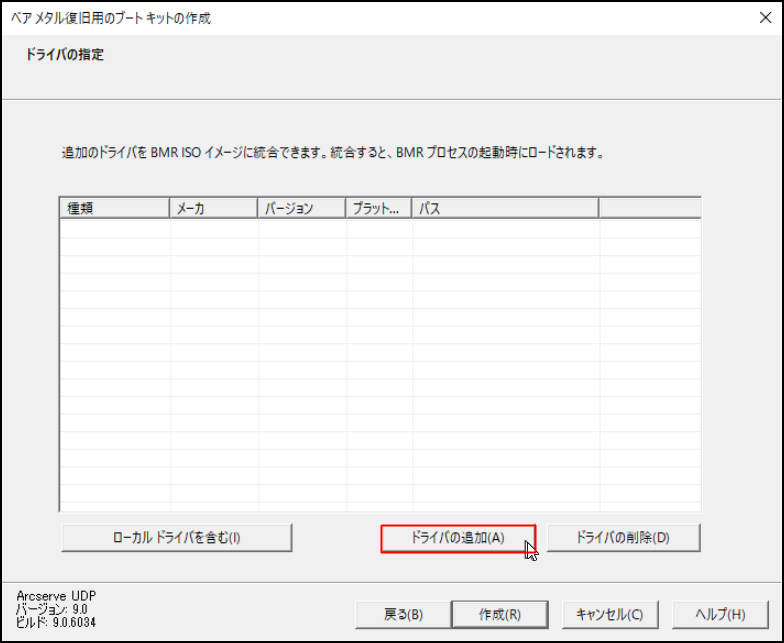Click the プラット... column header

click(378, 208)
